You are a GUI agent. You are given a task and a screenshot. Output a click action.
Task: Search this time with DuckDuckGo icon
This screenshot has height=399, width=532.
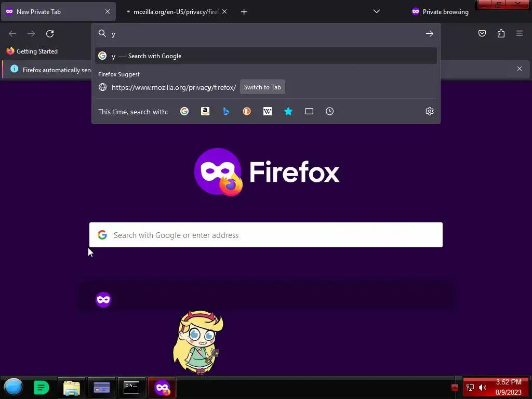(247, 111)
